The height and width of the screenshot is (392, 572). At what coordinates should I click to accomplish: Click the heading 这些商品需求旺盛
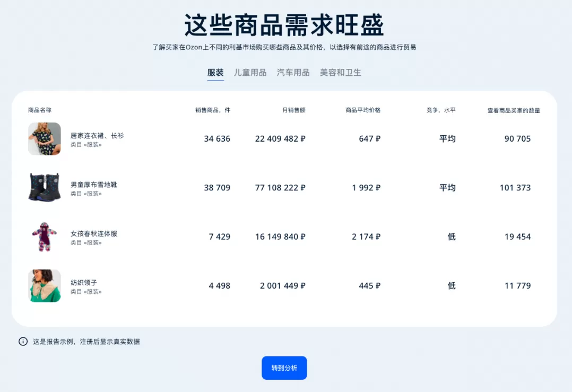coord(284,25)
